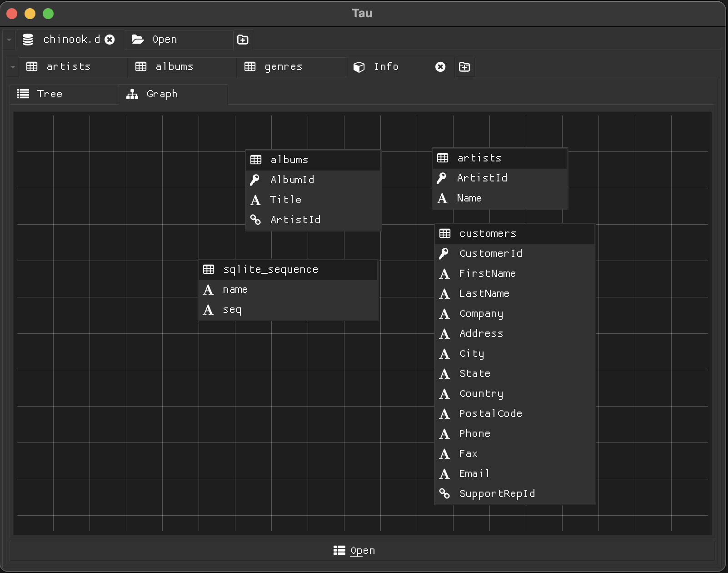Click the underlined Open link at the bottom
The width and height of the screenshot is (728, 573).
coord(363,550)
